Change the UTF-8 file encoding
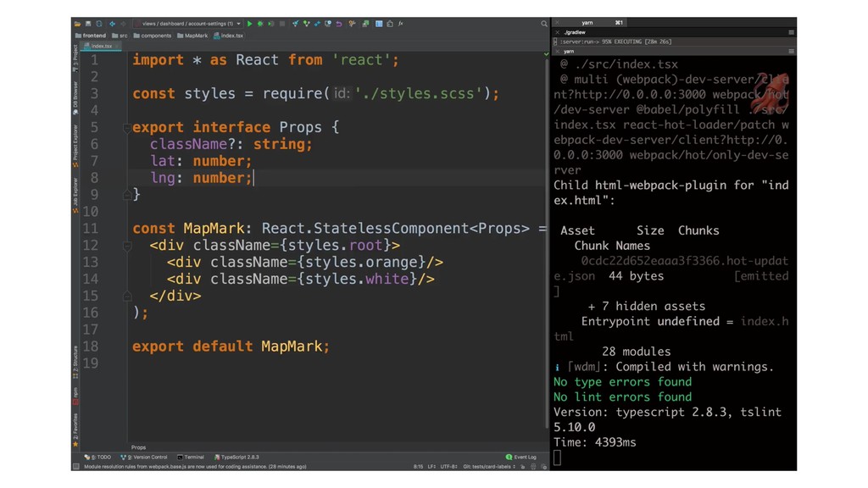This screenshot has height=488, width=868. click(449, 467)
